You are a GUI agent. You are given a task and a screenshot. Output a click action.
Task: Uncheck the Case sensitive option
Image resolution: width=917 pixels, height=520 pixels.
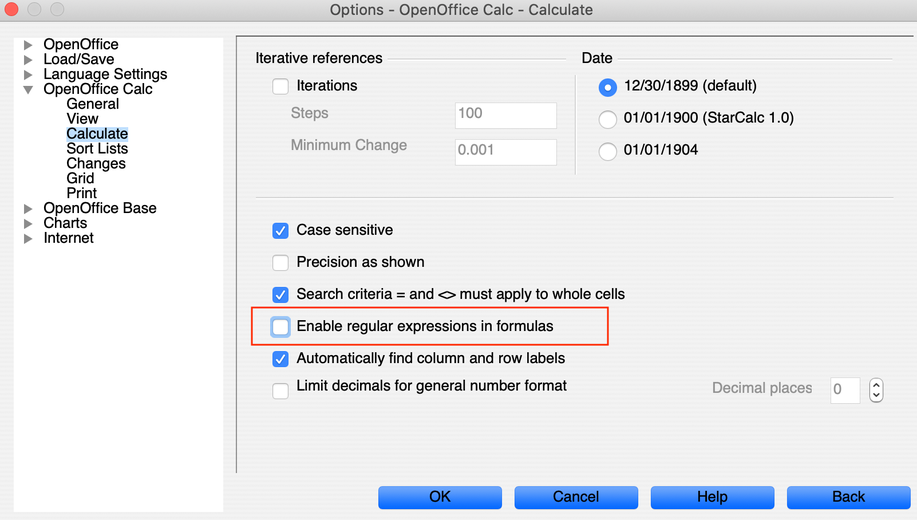click(280, 230)
